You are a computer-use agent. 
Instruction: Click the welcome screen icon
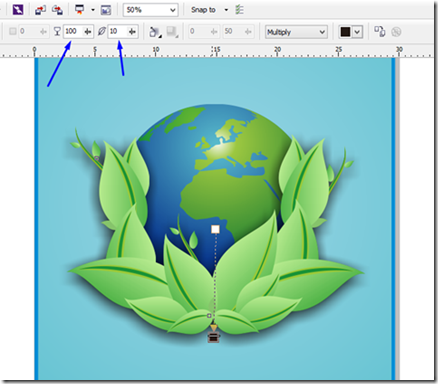coord(106,10)
